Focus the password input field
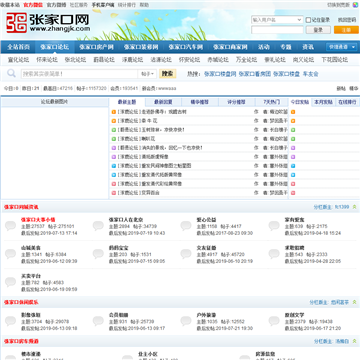 tap(277, 30)
